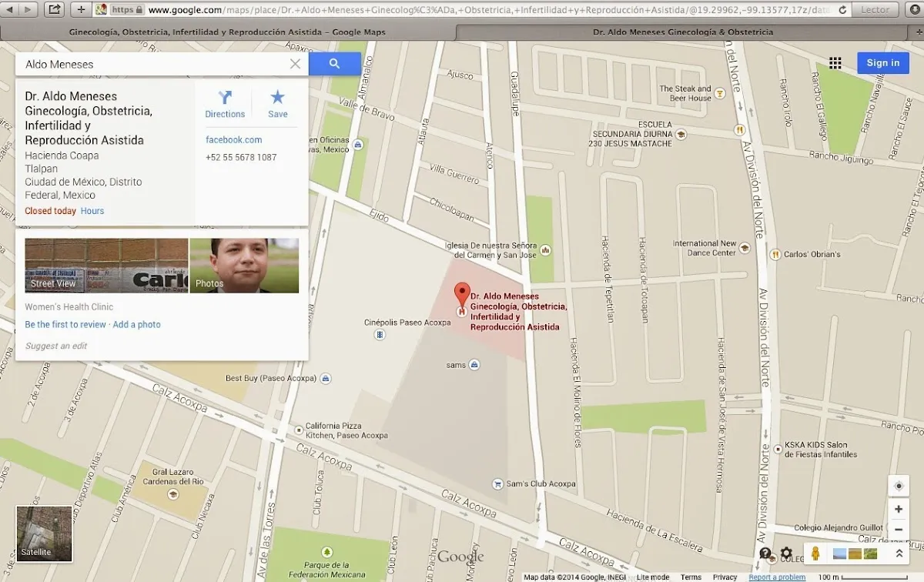Click the Report a problem link
The image size is (924, 582).
tap(777, 577)
